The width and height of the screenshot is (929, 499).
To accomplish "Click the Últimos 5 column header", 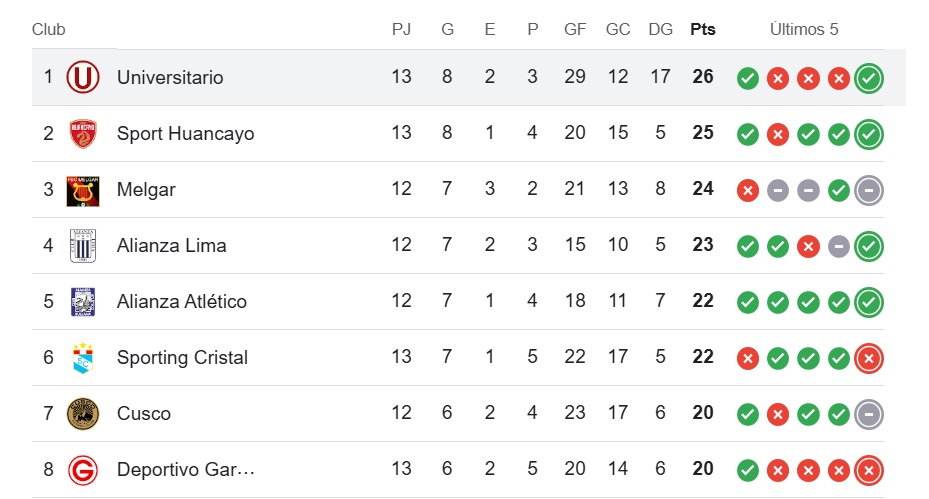I will [804, 30].
